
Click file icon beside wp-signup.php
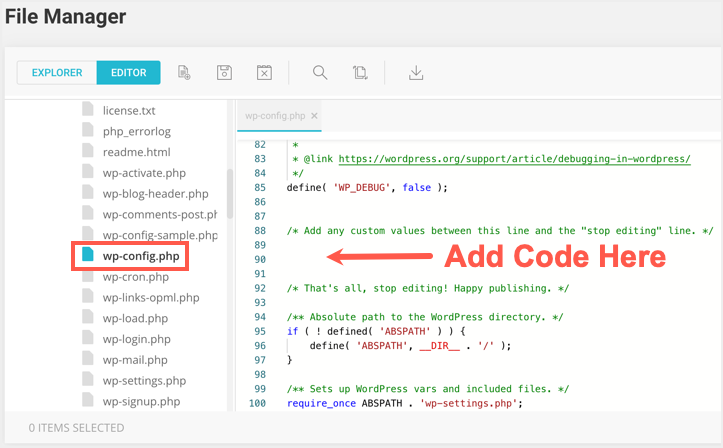click(88, 400)
